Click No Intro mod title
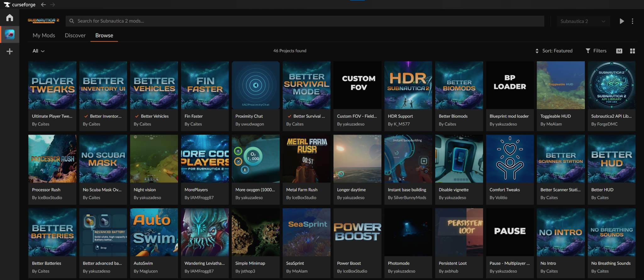The image size is (644, 280). pyautogui.click(x=548, y=263)
